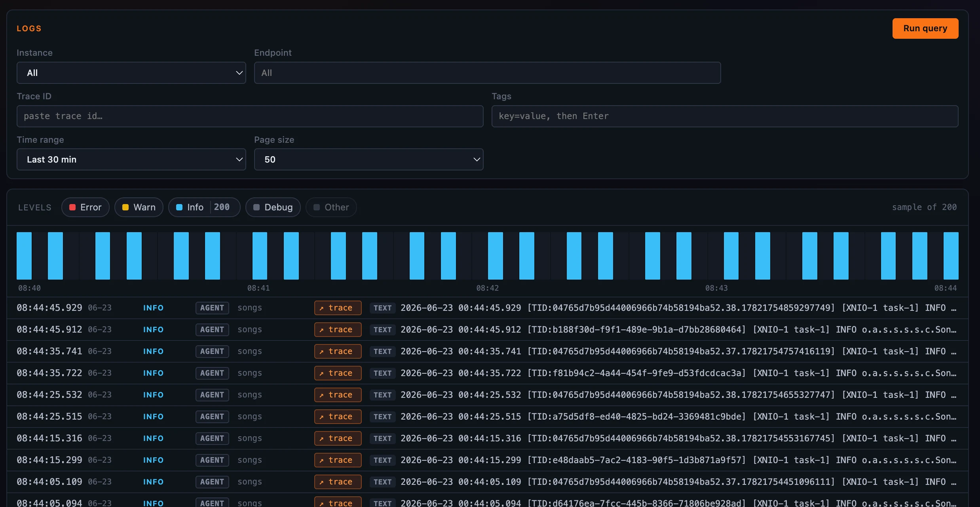Image resolution: width=980 pixels, height=507 pixels.
Task: Click the Tags key=value input
Action: 725,116
